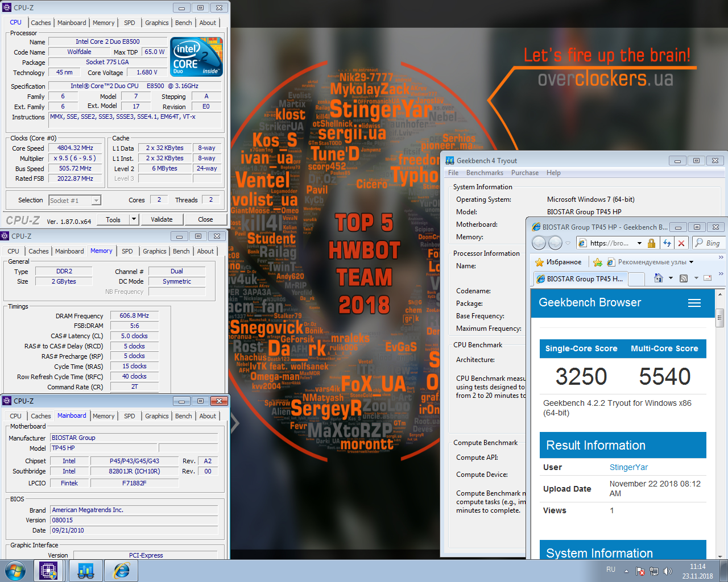The width and height of the screenshot is (728, 582).
Task: Click the Read Mail icon in IE
Action: coord(708,278)
